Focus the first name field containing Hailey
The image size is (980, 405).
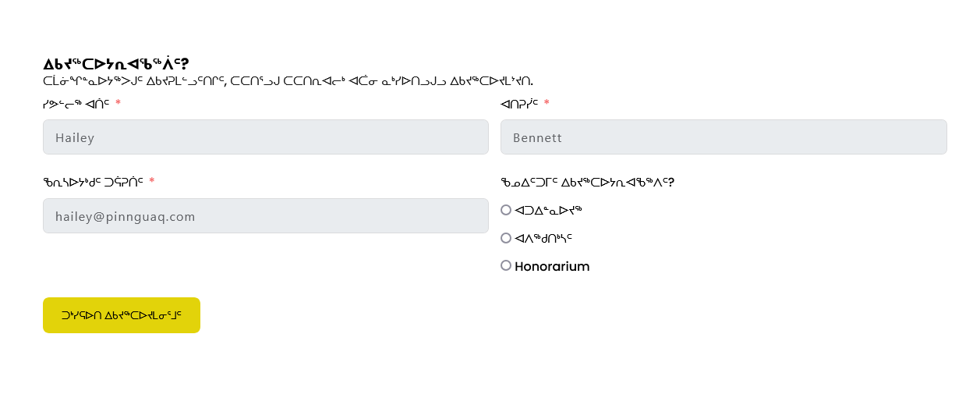266,137
